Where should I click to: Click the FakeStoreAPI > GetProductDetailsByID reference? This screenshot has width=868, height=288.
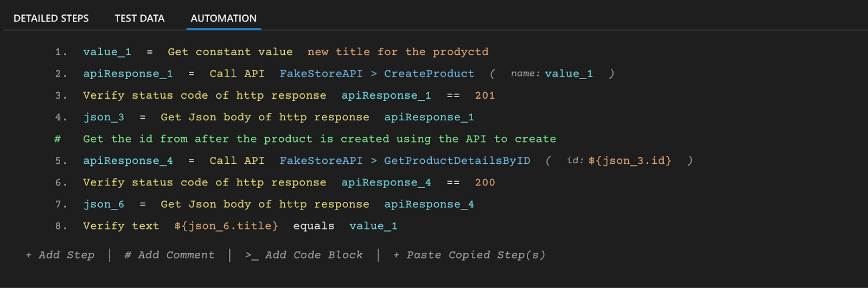click(405, 161)
